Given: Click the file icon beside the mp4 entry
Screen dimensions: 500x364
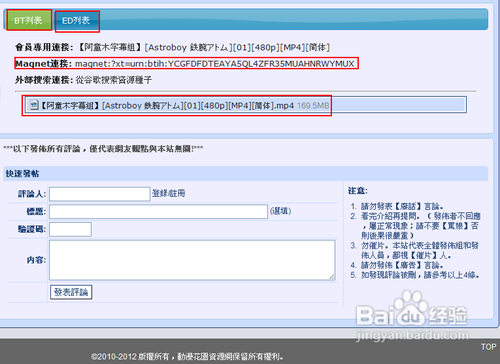Looking at the screenshot, I should pyautogui.click(x=34, y=105).
